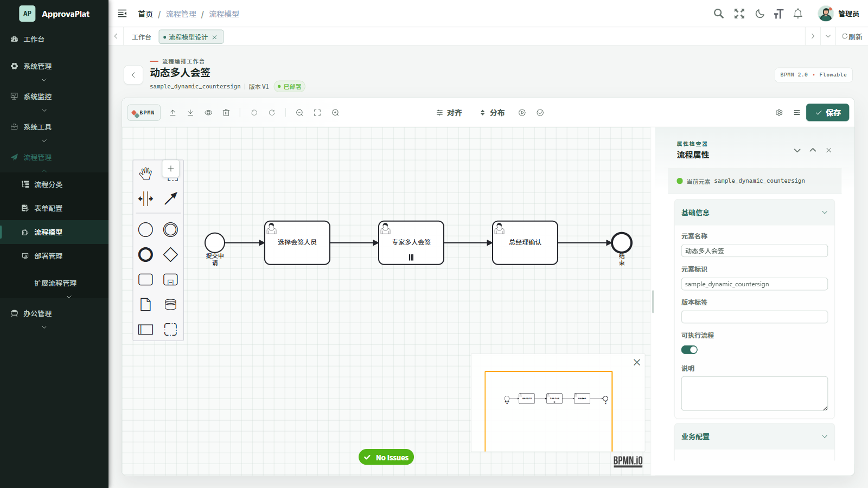The height and width of the screenshot is (488, 868).
Task: Click the No Issues lint button
Action: (x=386, y=457)
